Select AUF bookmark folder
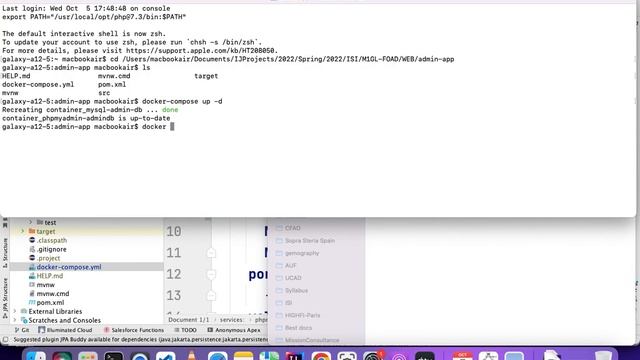The image size is (640, 360). point(291,266)
